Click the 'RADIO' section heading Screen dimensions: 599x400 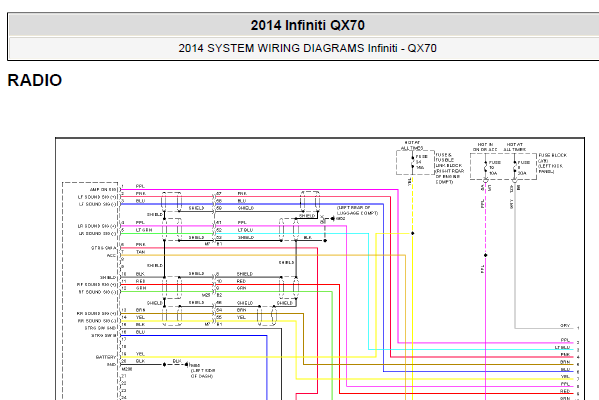coord(35,80)
